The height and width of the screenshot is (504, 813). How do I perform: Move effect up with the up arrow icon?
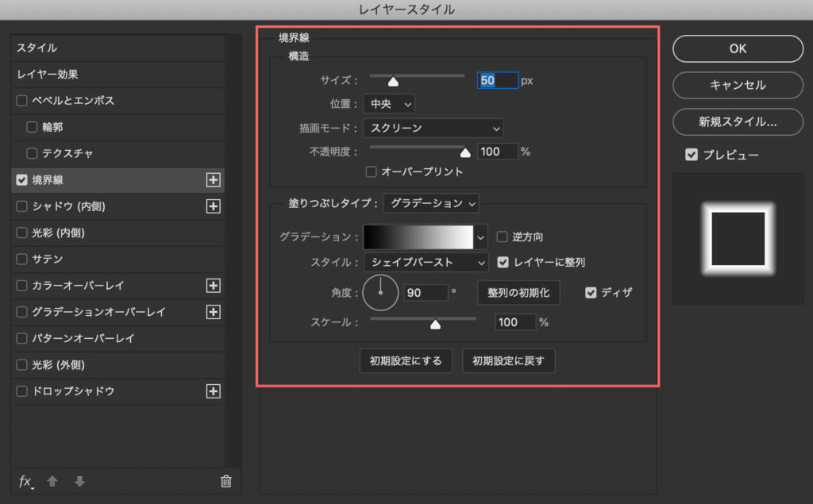pyautogui.click(x=52, y=481)
